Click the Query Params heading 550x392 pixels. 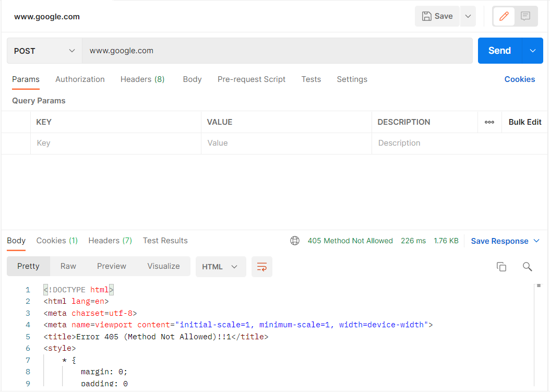pos(39,101)
